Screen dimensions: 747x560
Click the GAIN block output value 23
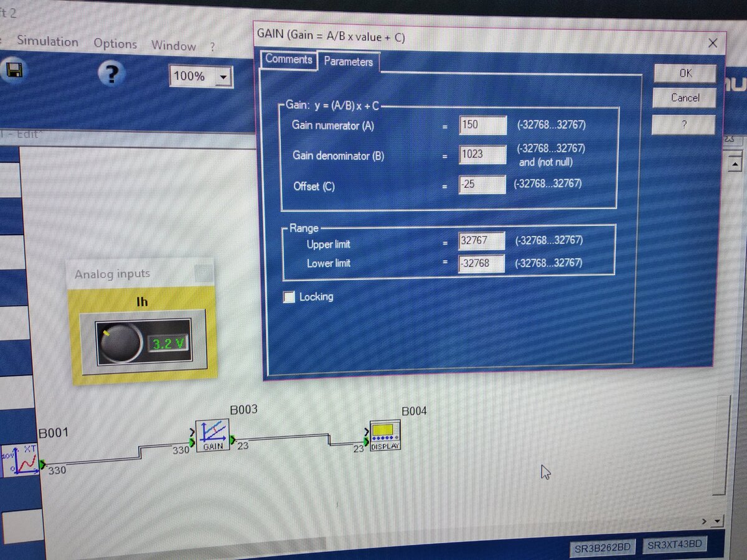pyautogui.click(x=243, y=446)
